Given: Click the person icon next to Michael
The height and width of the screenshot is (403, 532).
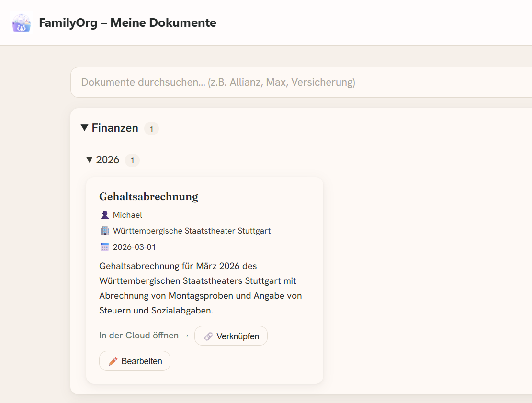Looking at the screenshot, I should [105, 215].
